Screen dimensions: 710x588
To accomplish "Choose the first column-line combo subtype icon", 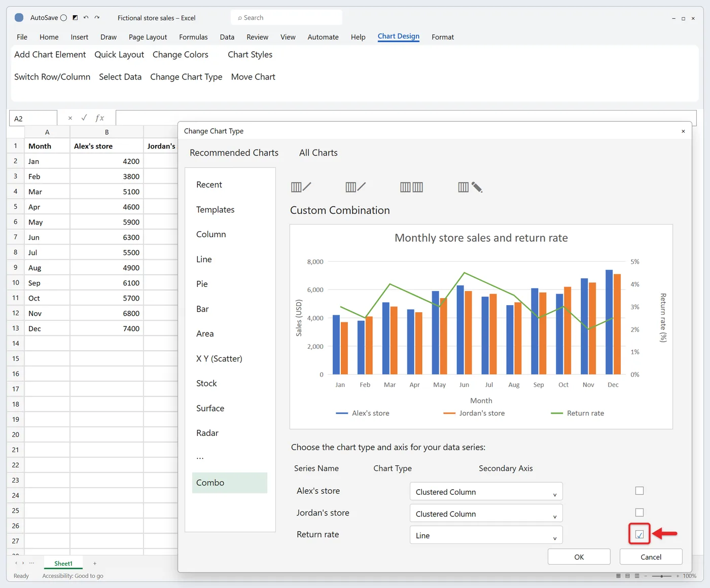I will pos(301,187).
